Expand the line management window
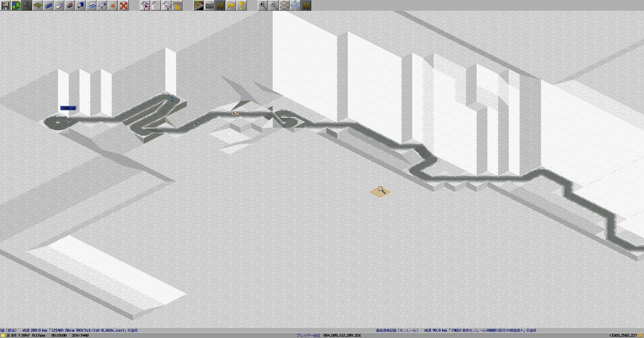Image resolution: width=644 pixels, height=338 pixels. [145, 5]
